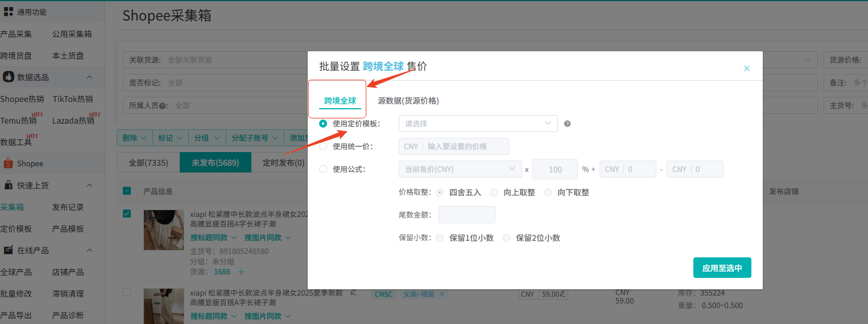Open 发布记录 in sidebar menu
The height and width of the screenshot is (324, 868).
pyautogui.click(x=68, y=207)
